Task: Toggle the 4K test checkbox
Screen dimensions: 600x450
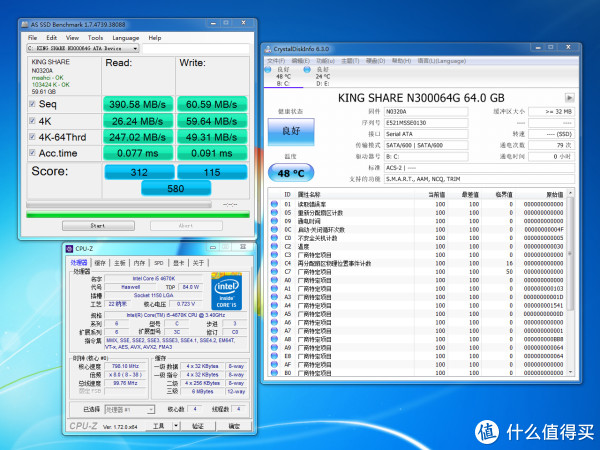Action: click(33, 121)
